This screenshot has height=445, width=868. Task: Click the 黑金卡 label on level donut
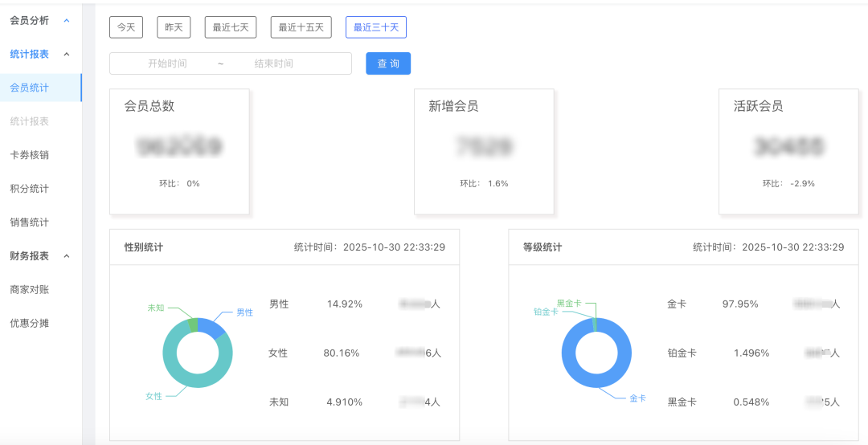coord(569,303)
